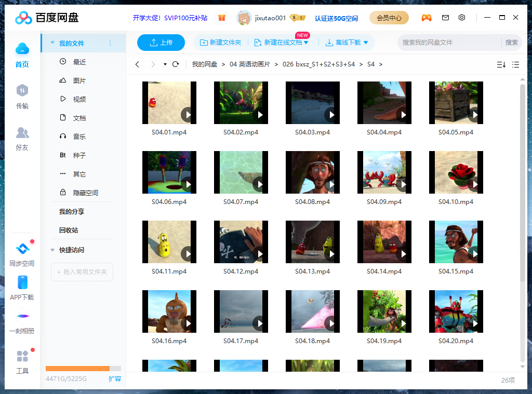
Task: Expand the 离线下载 dropdown
Action: (366, 43)
